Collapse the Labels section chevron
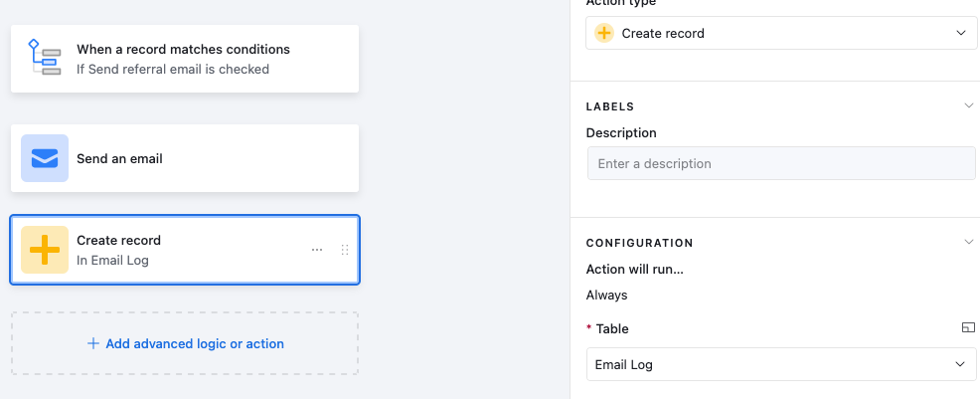Image resolution: width=980 pixels, height=399 pixels. point(969,105)
